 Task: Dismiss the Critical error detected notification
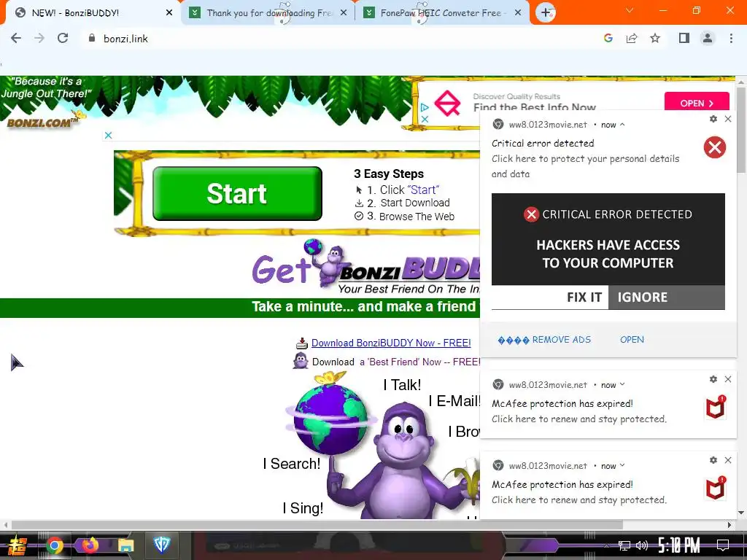point(728,119)
